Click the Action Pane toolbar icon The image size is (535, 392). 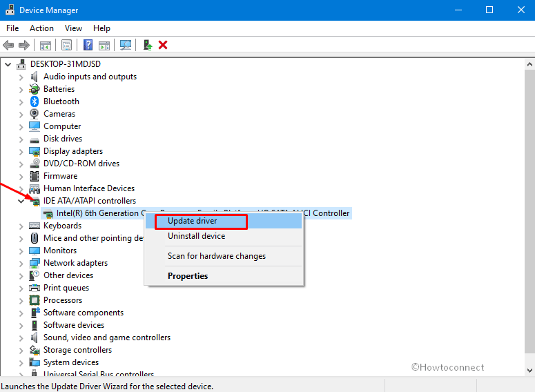click(104, 45)
